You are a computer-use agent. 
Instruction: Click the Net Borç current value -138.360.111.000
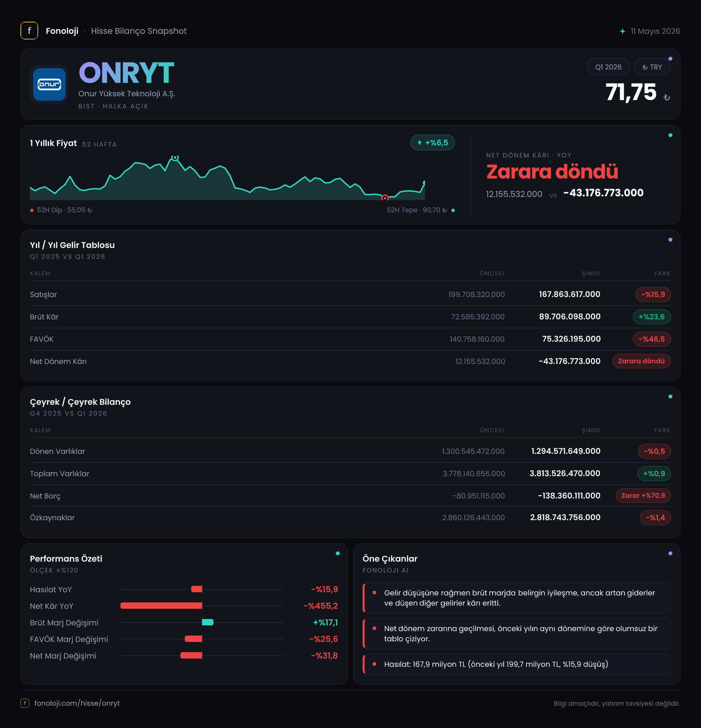[569, 496]
